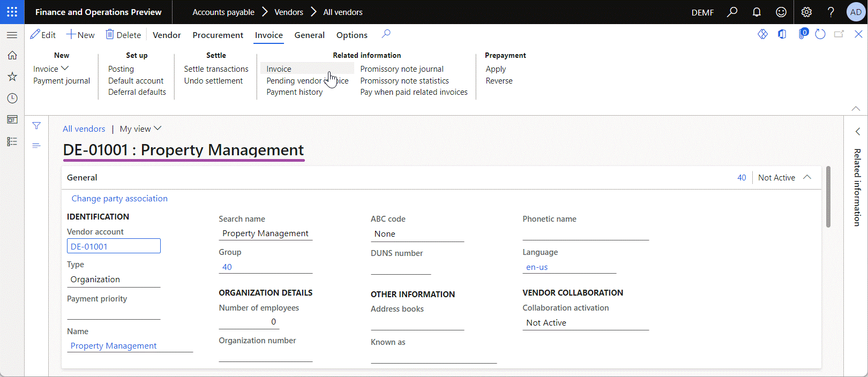Click the feedback smiley icon
Viewport: 868px width, 377px height.
point(781,12)
